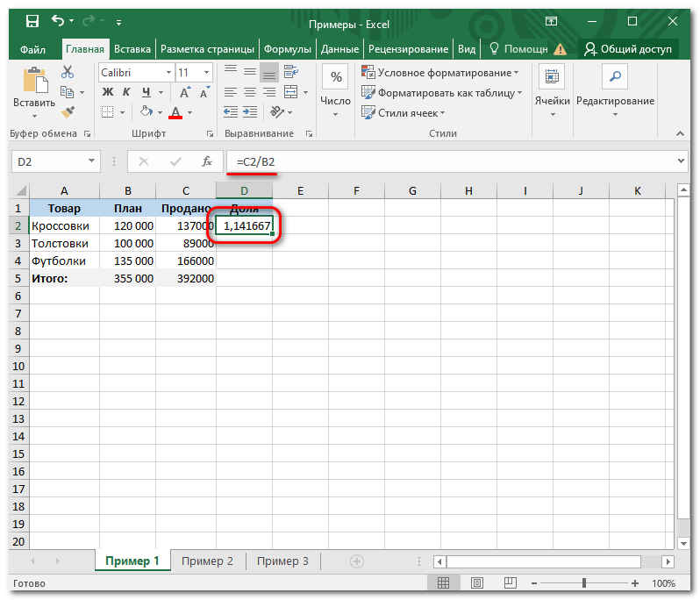This screenshot has height=600, width=700.
Task: Enable wrap text in cell
Action: coord(291,71)
